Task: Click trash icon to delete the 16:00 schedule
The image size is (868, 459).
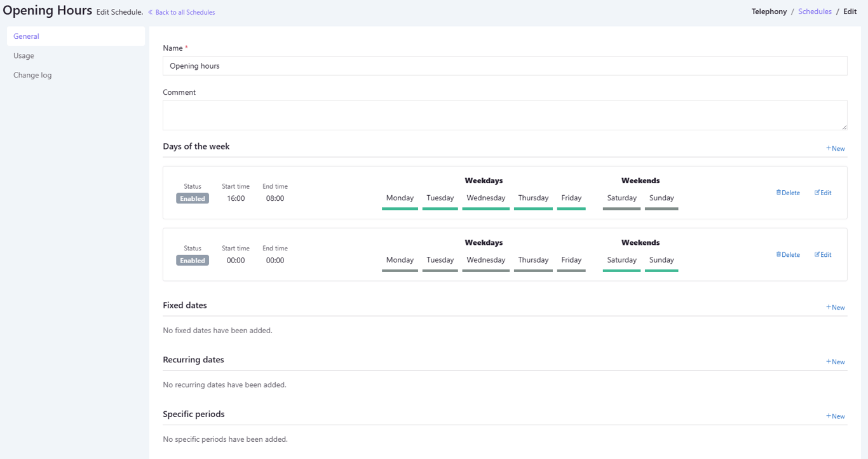Action: 778,193
